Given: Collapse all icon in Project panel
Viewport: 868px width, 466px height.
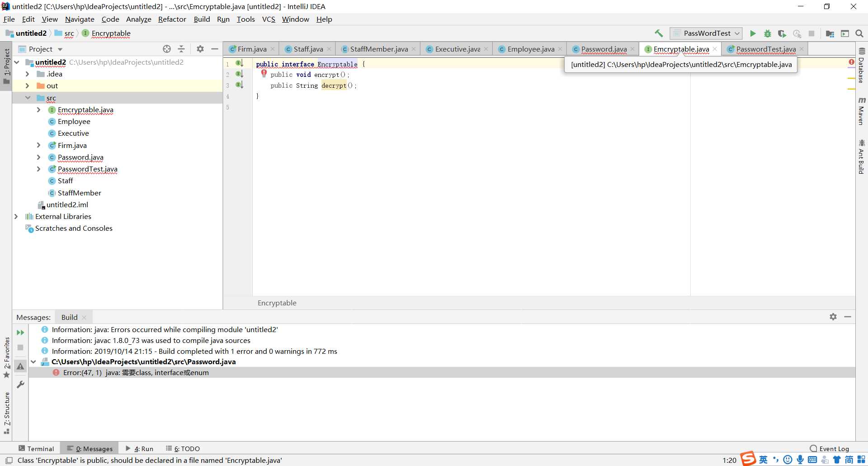Looking at the screenshot, I should pos(181,49).
